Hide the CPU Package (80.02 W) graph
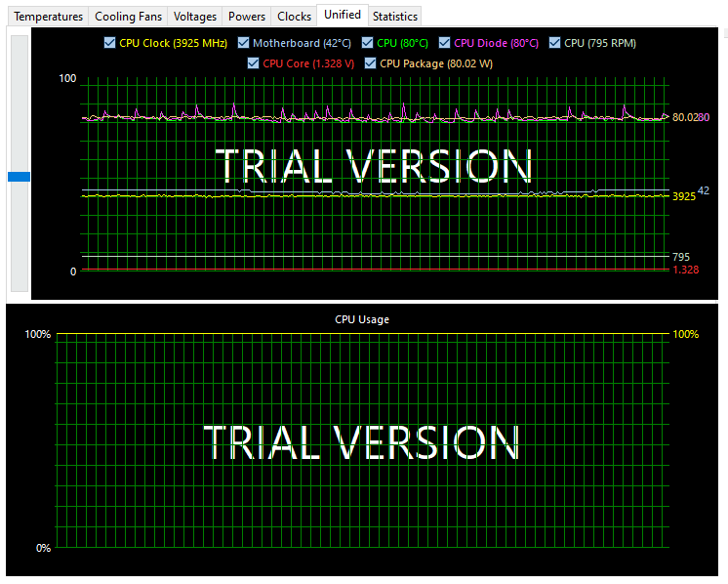Image resolution: width=728 pixels, height=584 pixels. pyautogui.click(x=370, y=63)
